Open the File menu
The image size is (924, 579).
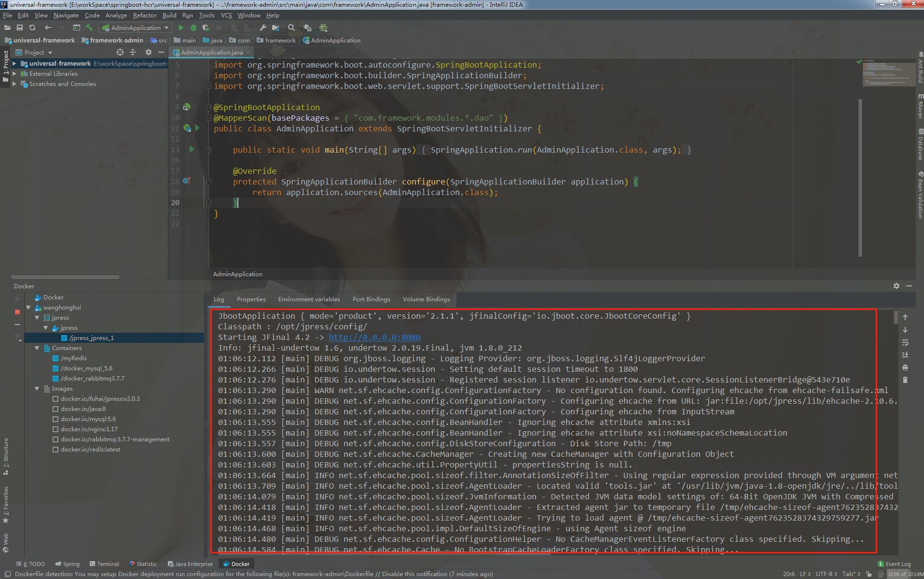click(7, 15)
